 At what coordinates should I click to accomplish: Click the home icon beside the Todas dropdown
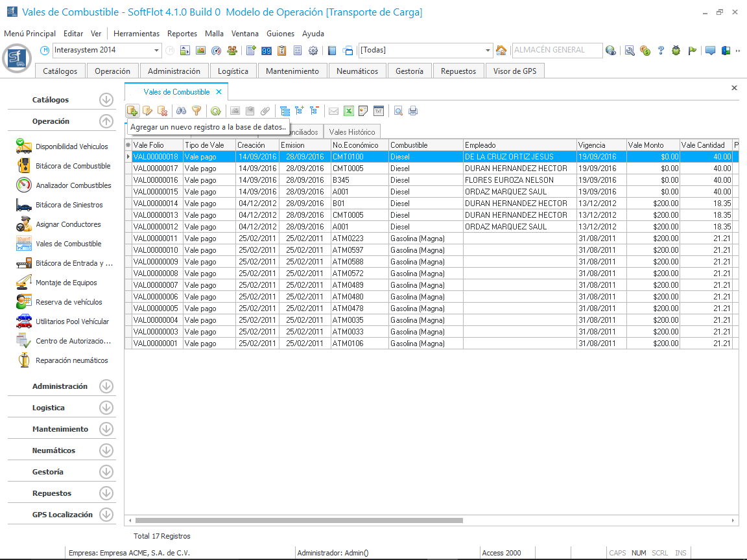pyautogui.click(x=501, y=51)
